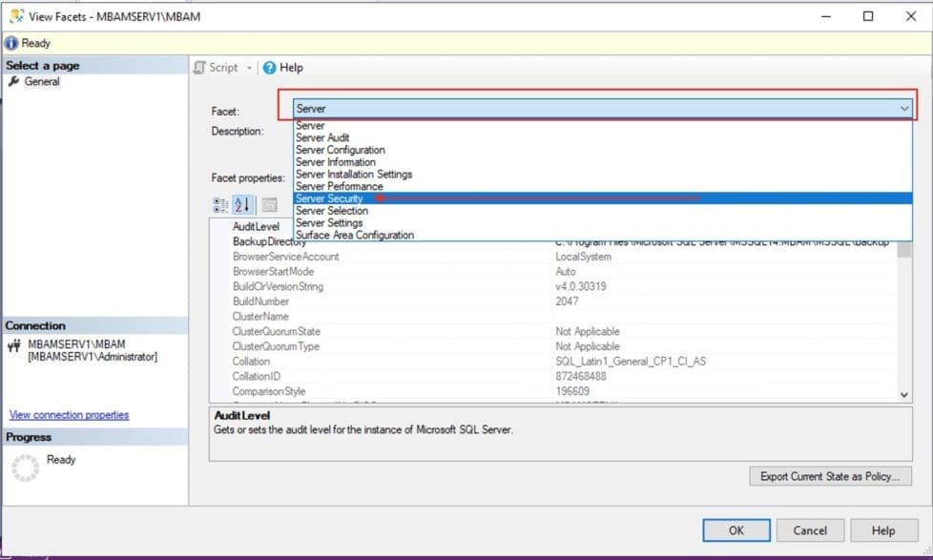Click Export Current State as Policy

[830, 476]
